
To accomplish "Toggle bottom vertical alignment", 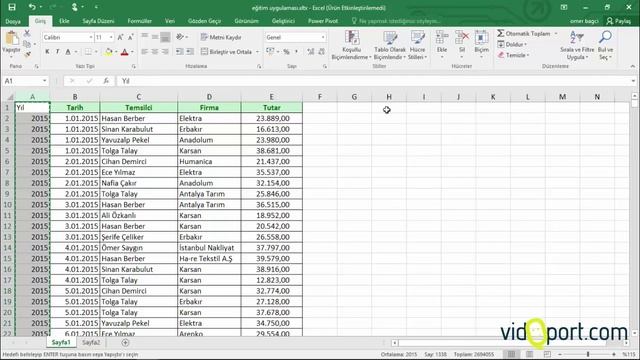I will pyautogui.click(x=165, y=37).
